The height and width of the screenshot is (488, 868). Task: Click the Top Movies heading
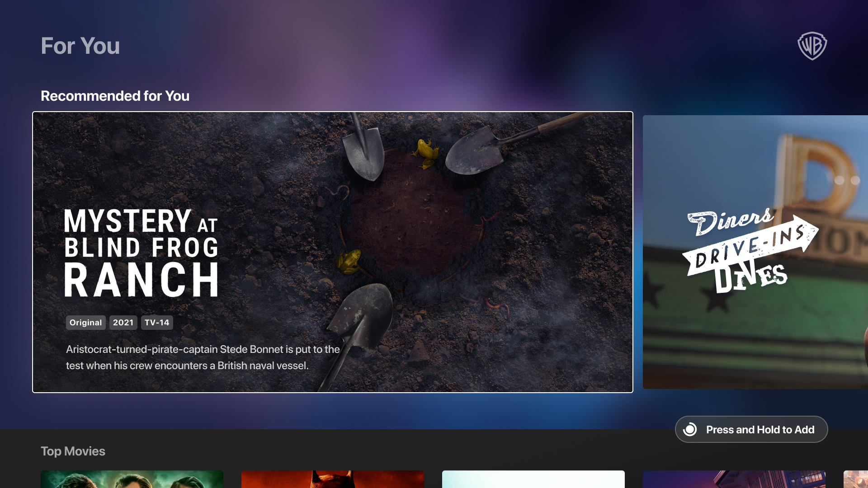pyautogui.click(x=73, y=451)
